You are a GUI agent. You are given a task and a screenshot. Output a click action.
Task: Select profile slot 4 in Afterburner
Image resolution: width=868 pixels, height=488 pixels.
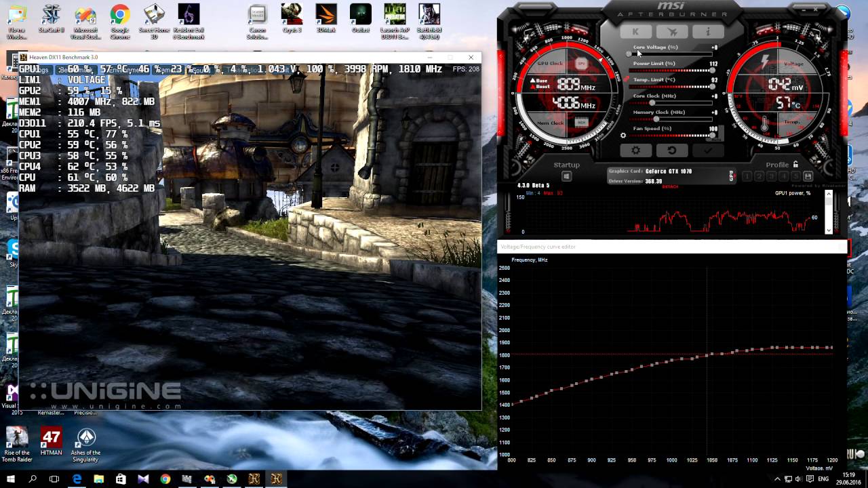tap(783, 176)
